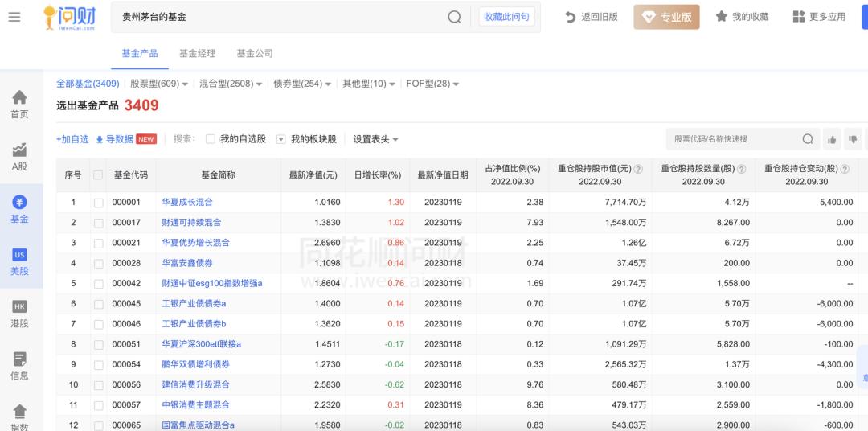Check the box for fund 000045
868x431 pixels.
99,304
